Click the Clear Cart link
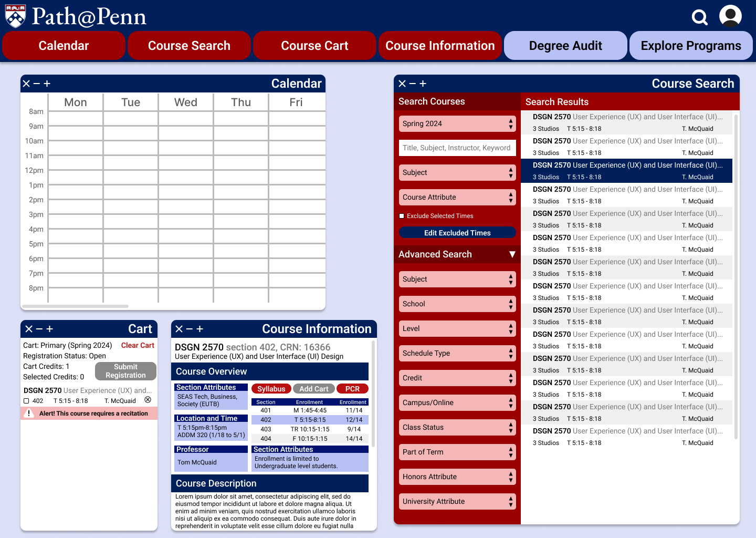The image size is (756, 538). (138, 345)
